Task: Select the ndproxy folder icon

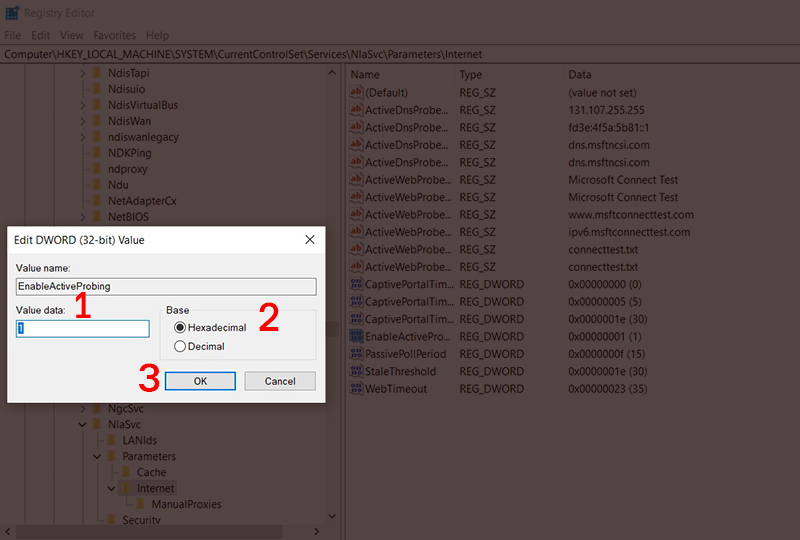Action: (x=97, y=169)
